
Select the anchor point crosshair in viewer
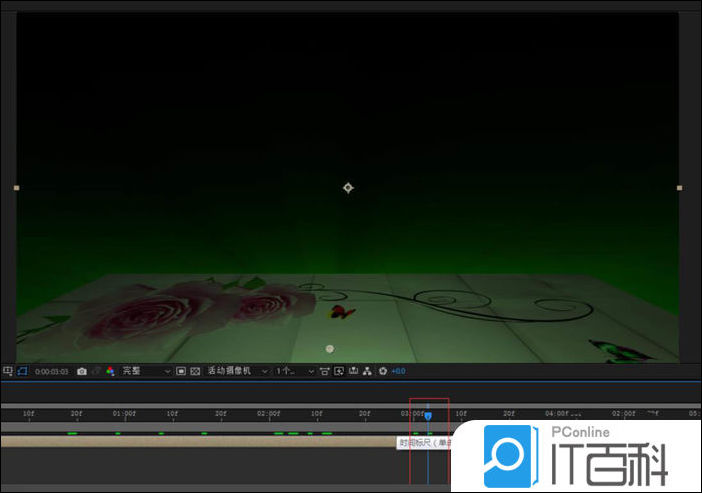coord(348,188)
